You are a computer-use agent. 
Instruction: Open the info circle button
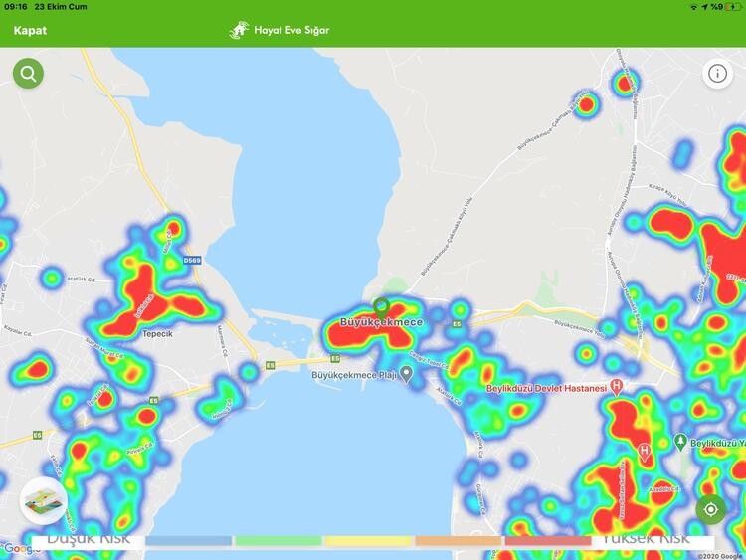coord(717,74)
